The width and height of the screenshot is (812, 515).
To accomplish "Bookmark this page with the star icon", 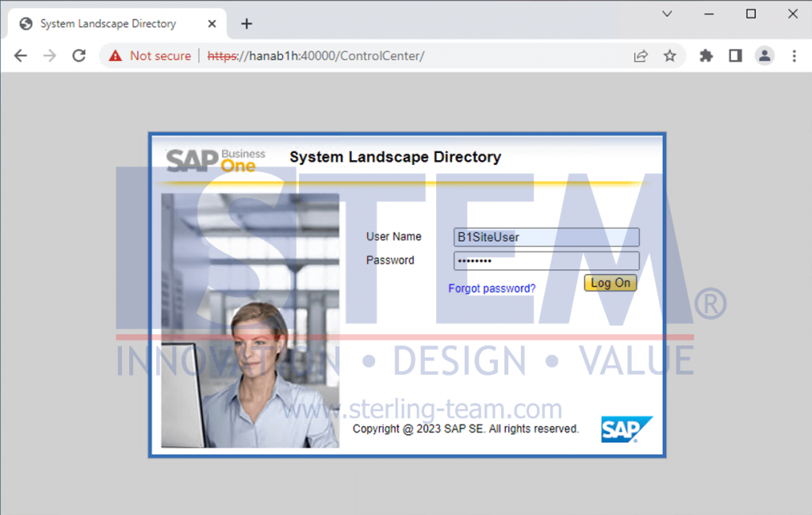I will (x=670, y=55).
